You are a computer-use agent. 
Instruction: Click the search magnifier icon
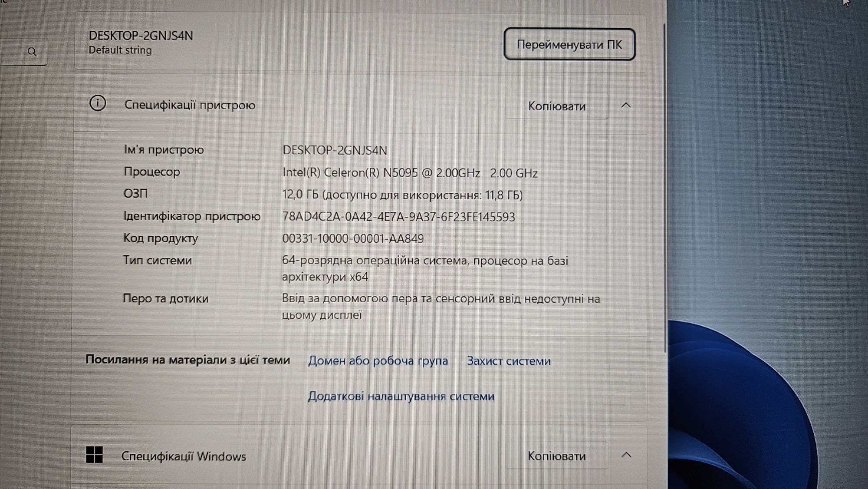tap(32, 52)
